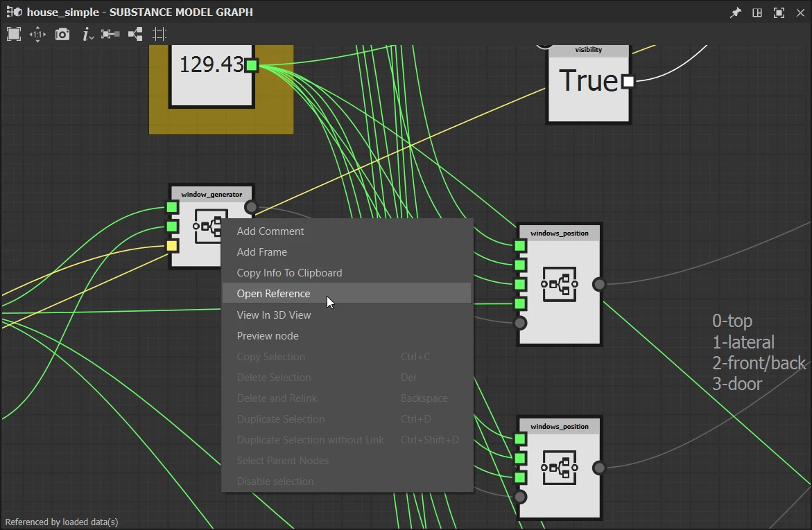Click the align nodes horizontally icon
The width and height of the screenshot is (812, 530).
(110, 34)
